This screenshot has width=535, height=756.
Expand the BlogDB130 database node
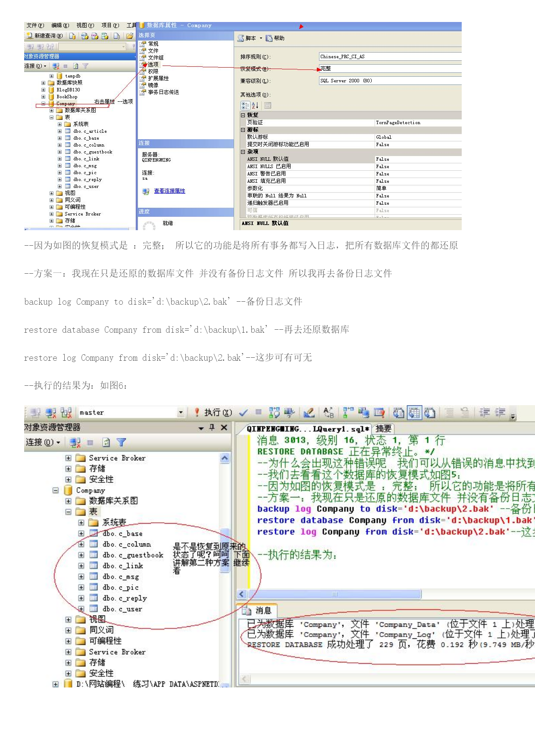(43, 90)
